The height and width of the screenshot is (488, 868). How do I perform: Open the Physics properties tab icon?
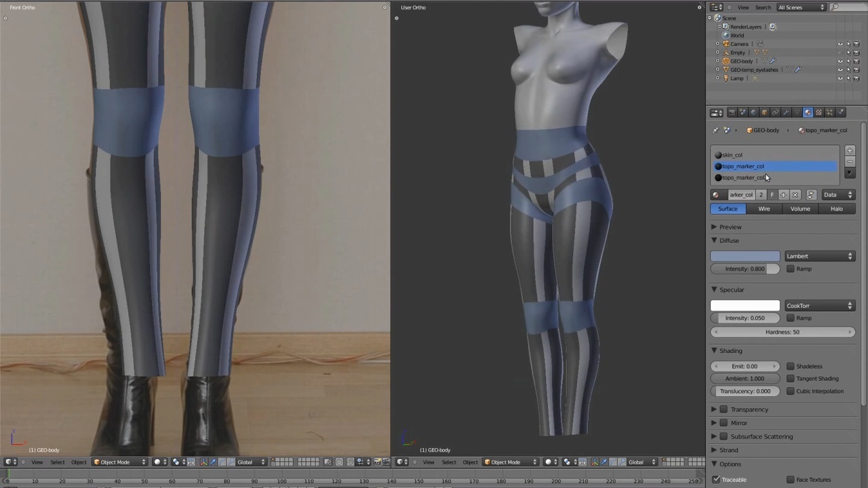(840, 113)
